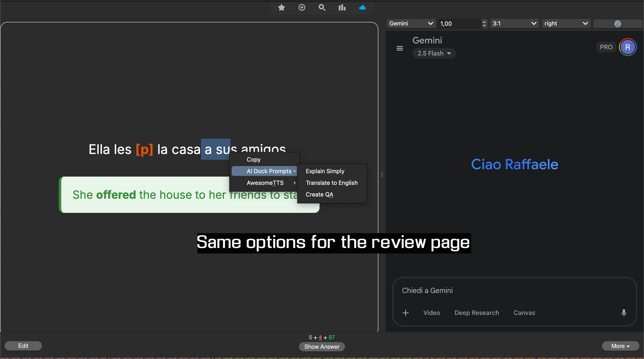Click the star icon in the top toolbar
The height and width of the screenshot is (359, 644).
click(281, 8)
